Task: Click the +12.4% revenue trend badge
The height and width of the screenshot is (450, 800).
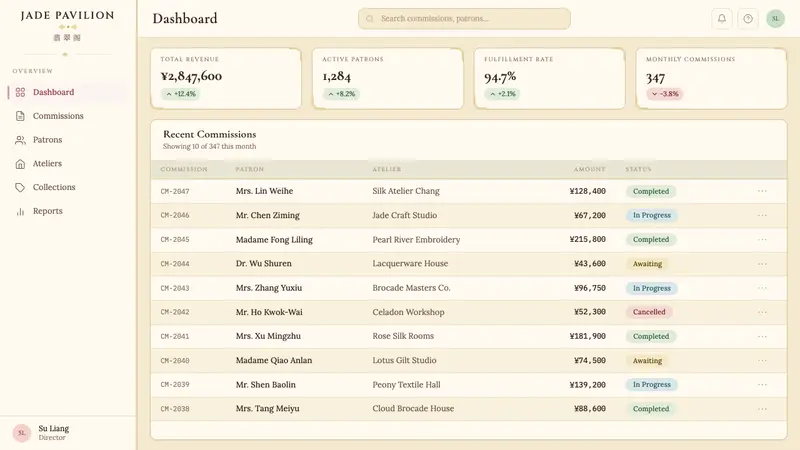Action: pyautogui.click(x=181, y=94)
